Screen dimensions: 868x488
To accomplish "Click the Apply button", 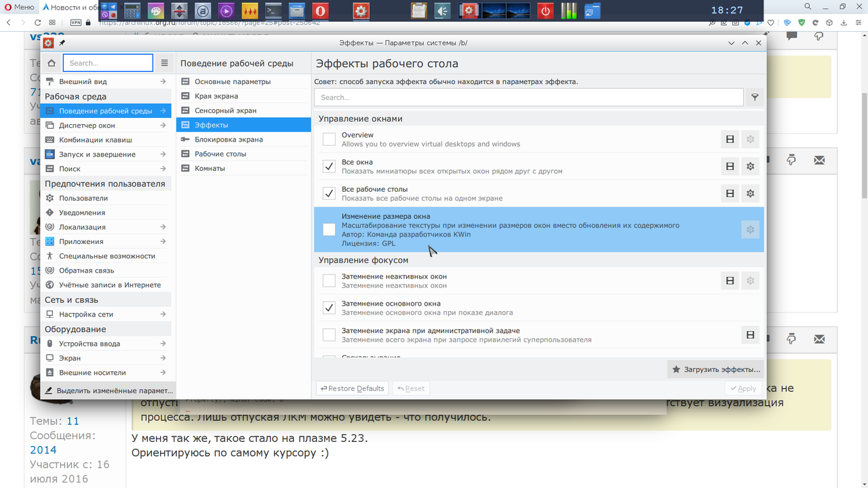I will 742,388.
